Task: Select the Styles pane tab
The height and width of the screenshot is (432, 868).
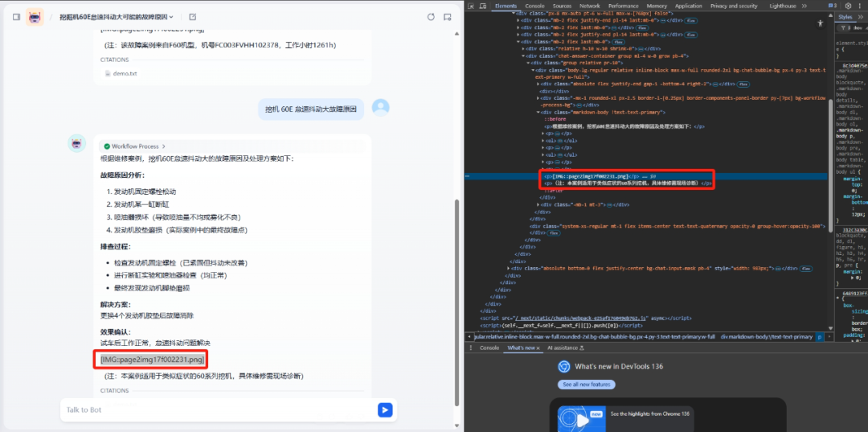Action: tap(845, 18)
